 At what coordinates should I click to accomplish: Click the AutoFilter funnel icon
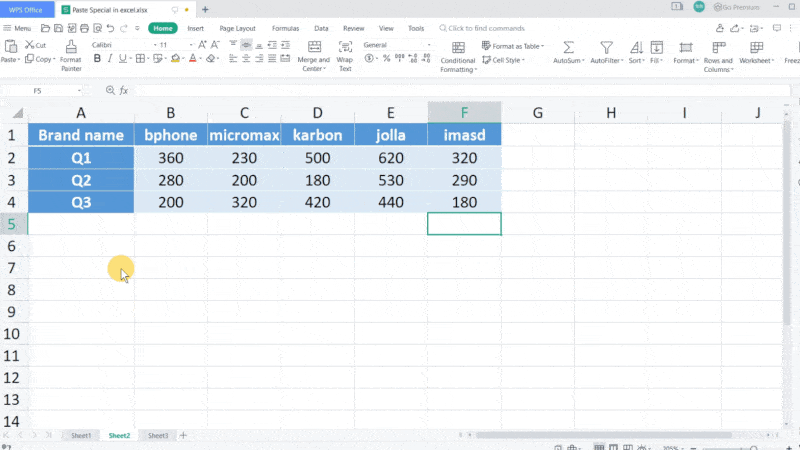tap(606, 48)
